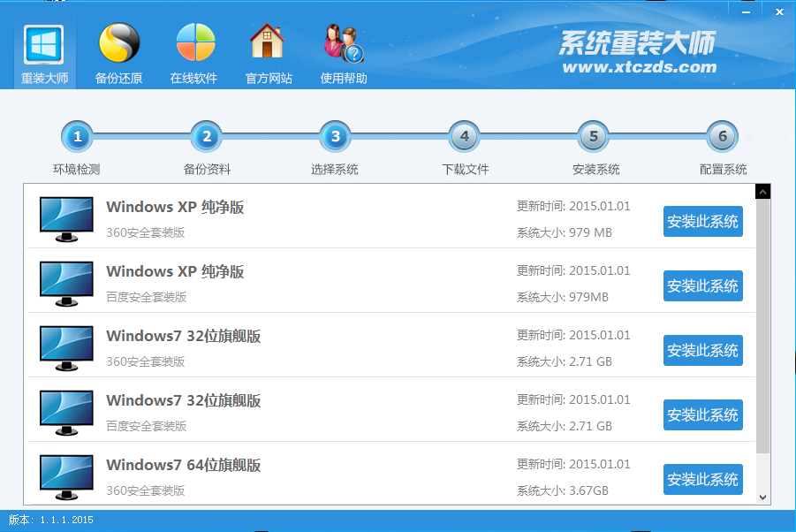Install Windows XP 纯净版 百度安全套装版
Image resolution: width=796 pixels, height=532 pixels.
703,285
